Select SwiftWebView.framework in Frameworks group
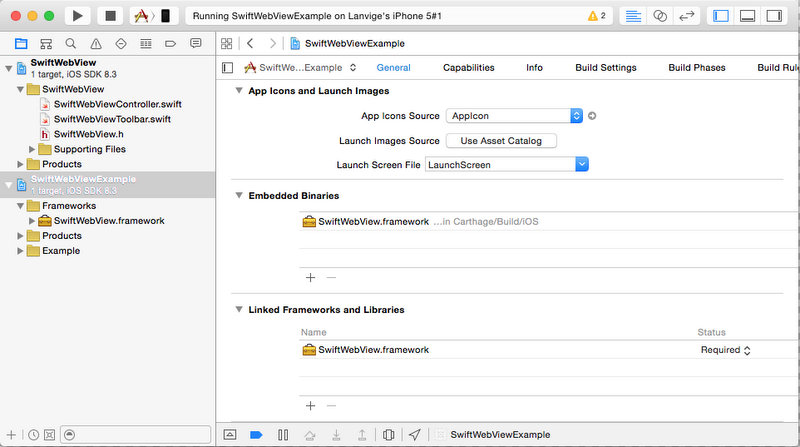Viewport: 800px width, 447px height. [x=109, y=220]
